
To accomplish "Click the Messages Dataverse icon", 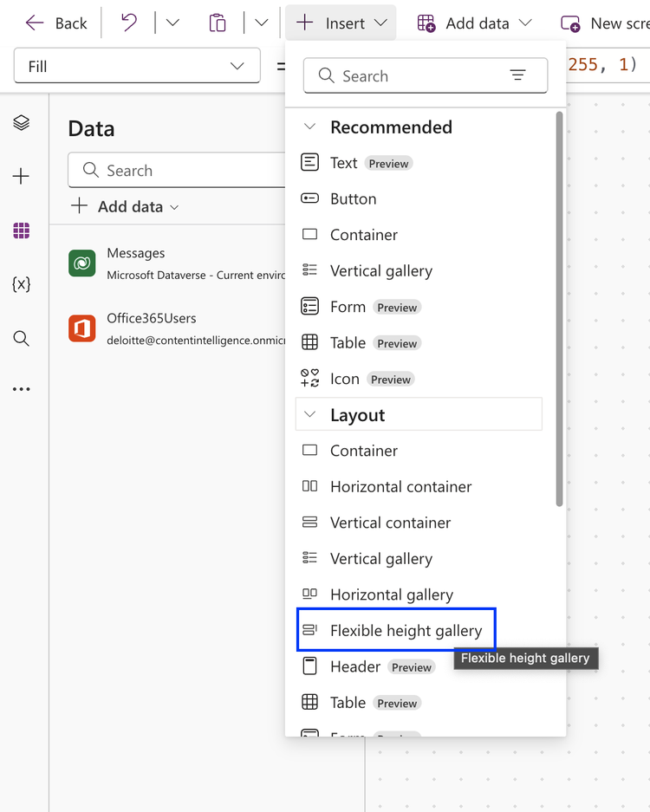I will pos(81,263).
